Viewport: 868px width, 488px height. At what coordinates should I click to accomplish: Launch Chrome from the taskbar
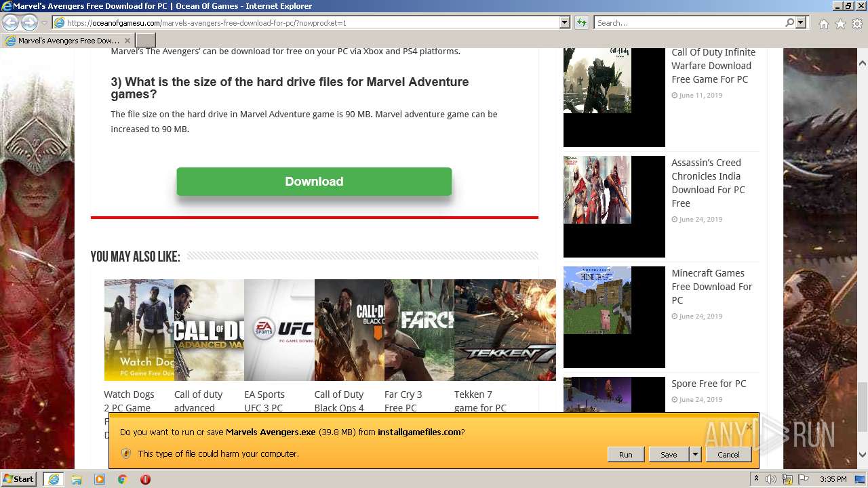122,479
